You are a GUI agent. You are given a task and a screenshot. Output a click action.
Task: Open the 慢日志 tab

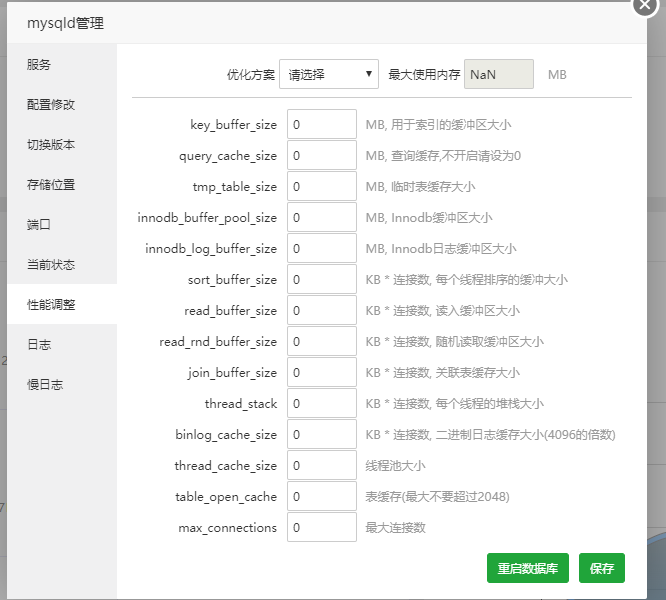click(x=62, y=384)
